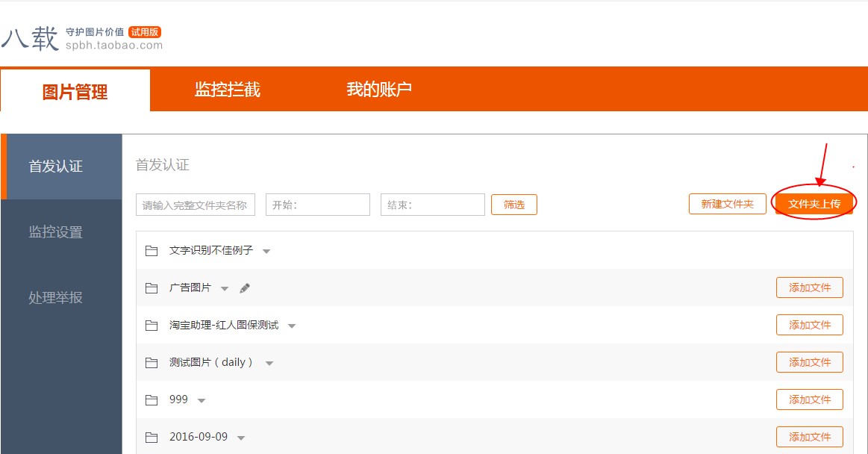Expand the 广告图片 folder dropdown arrow
The height and width of the screenshot is (454, 868).
point(225,287)
